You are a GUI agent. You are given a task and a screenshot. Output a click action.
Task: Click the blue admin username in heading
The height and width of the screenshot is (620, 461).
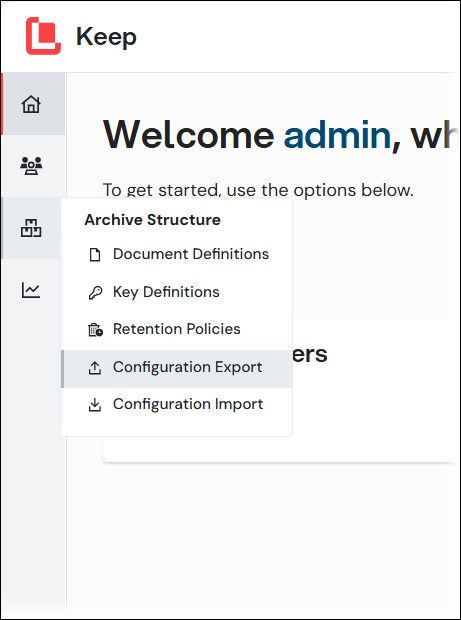point(337,135)
